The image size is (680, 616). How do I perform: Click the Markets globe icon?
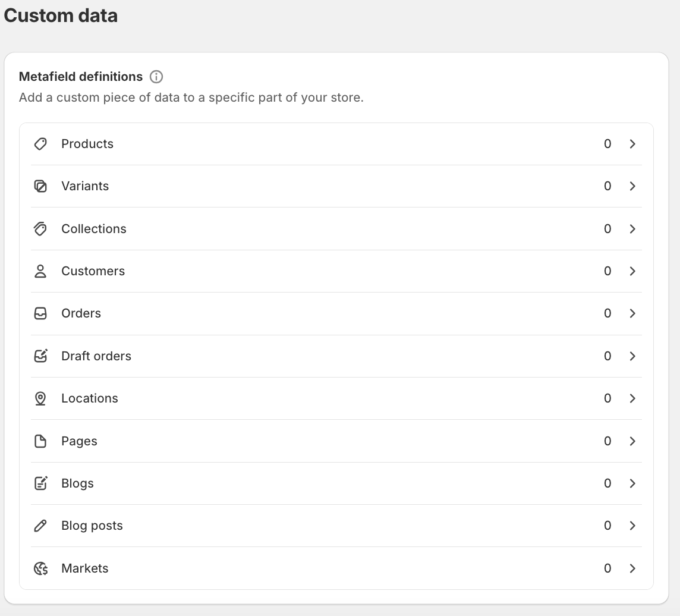[x=40, y=568]
